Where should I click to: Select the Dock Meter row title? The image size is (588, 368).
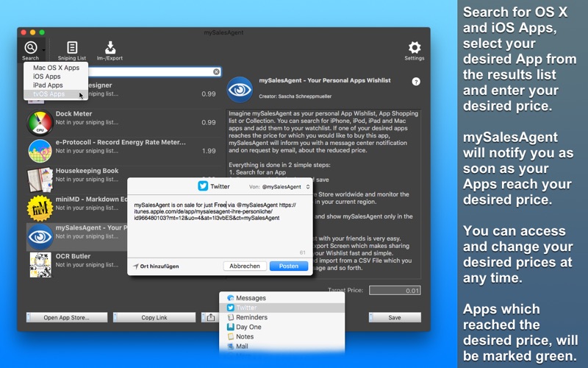point(74,113)
